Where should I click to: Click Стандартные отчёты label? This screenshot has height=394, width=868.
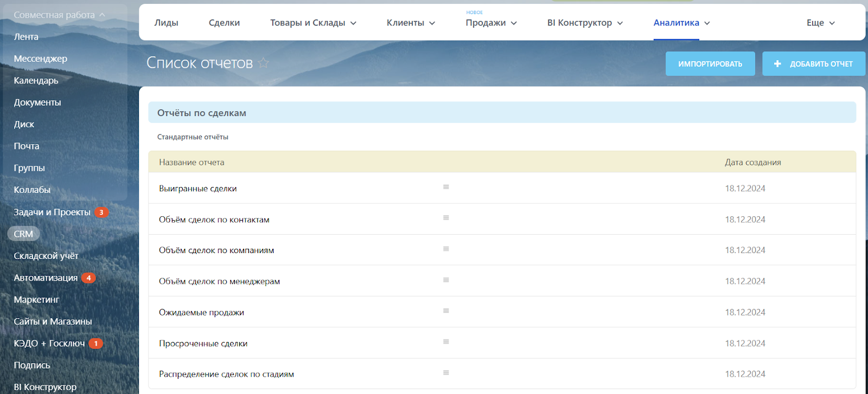[193, 137]
